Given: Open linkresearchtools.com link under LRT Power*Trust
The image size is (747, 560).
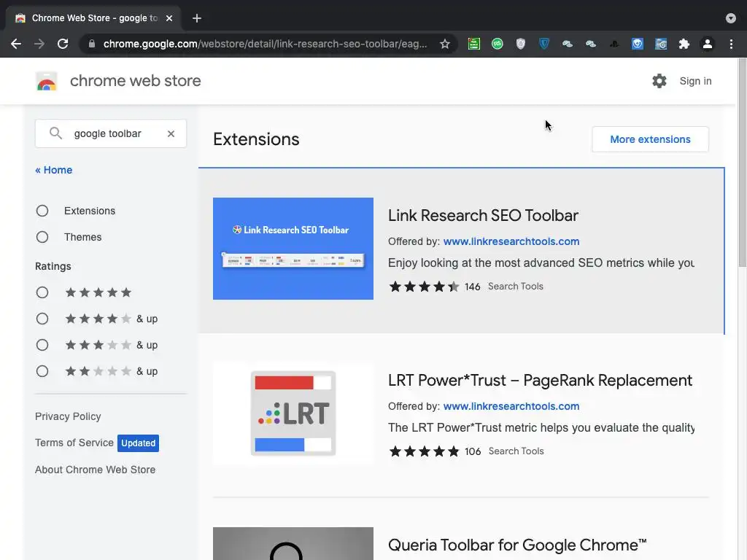Looking at the screenshot, I should click(x=511, y=406).
